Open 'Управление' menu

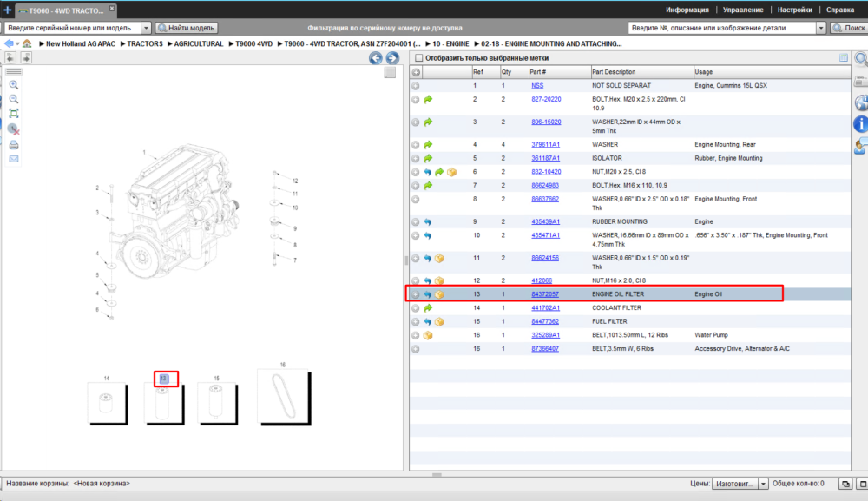(743, 10)
